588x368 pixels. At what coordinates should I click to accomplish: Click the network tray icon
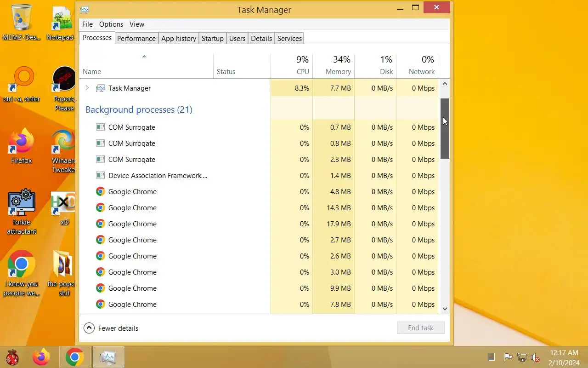point(521,357)
